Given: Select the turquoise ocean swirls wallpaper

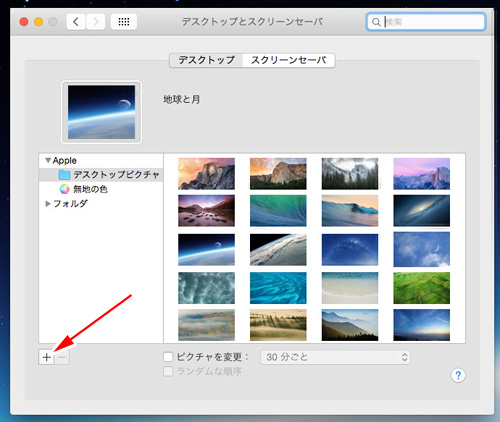Looking at the screenshot, I should (x=278, y=288).
